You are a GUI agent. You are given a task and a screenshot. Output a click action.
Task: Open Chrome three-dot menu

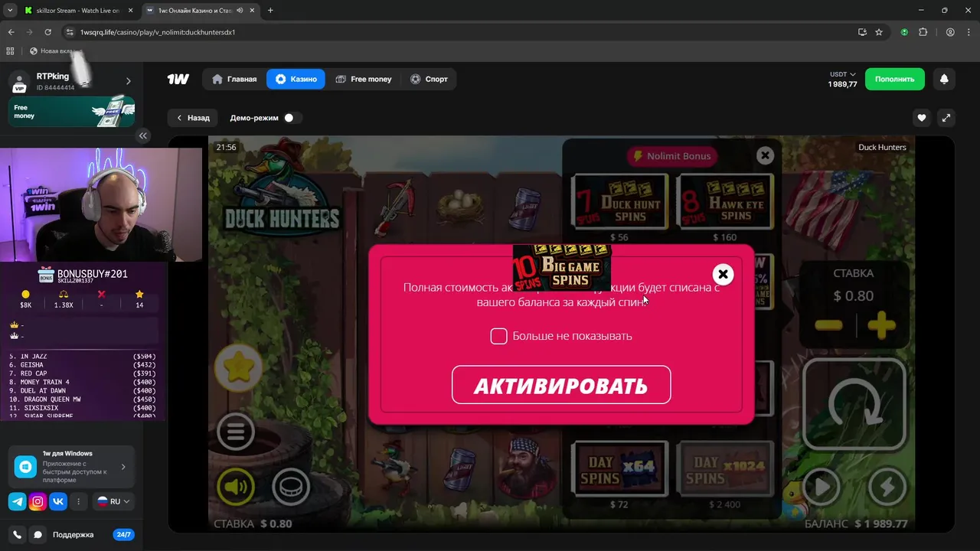(x=969, y=32)
